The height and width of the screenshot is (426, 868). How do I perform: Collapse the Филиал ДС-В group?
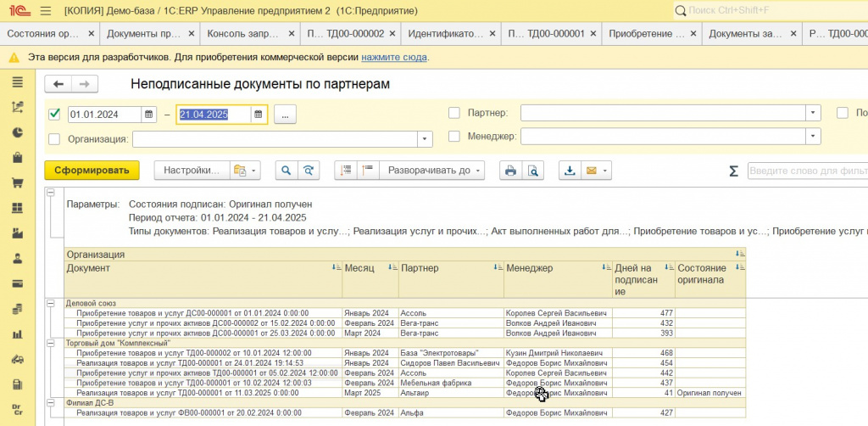tap(52, 403)
